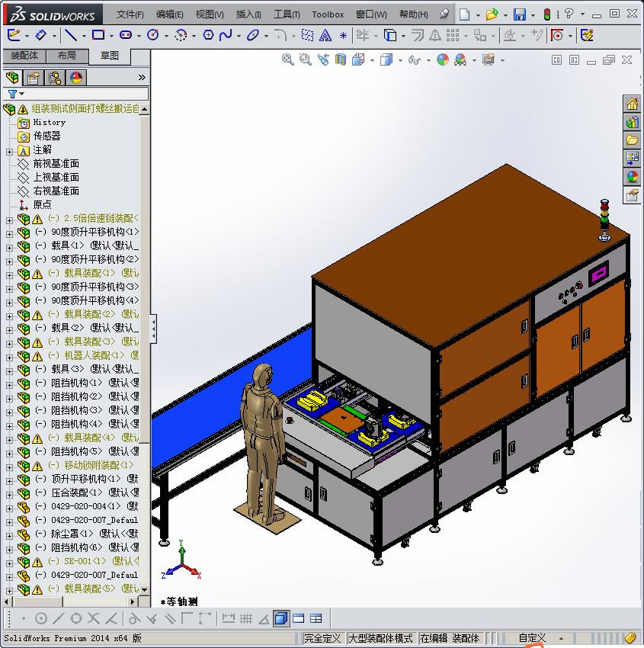Select the Line sketch tool
Screen dimensions: 644x648
click(x=71, y=35)
